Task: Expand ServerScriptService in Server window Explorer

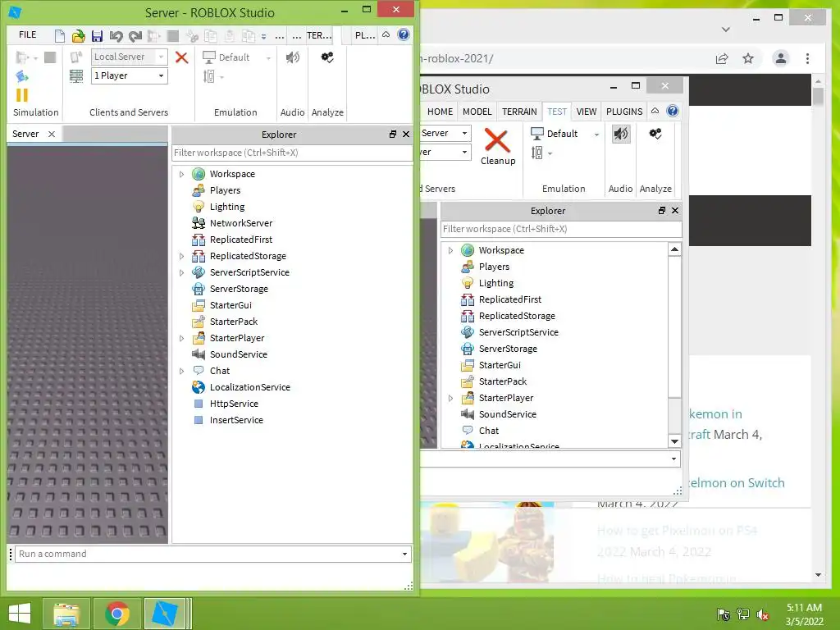Action: 181,272
